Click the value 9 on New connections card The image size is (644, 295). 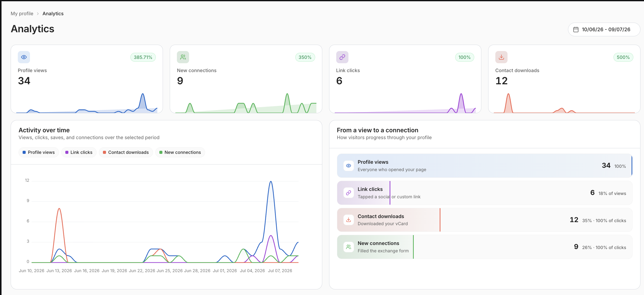(x=180, y=81)
